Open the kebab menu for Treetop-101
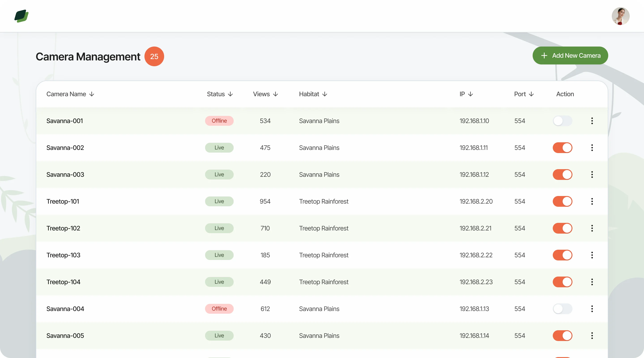Viewport: 644px width, 358px height. pos(592,201)
